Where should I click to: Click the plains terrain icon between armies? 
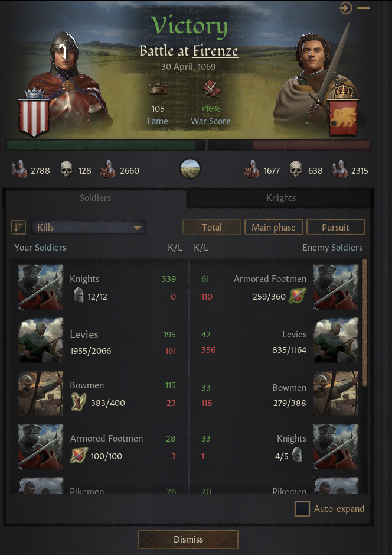pos(190,169)
